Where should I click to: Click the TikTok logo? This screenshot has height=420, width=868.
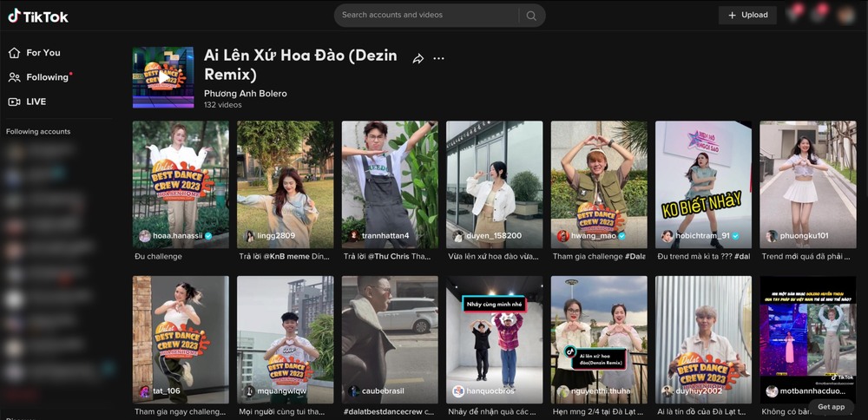38,16
